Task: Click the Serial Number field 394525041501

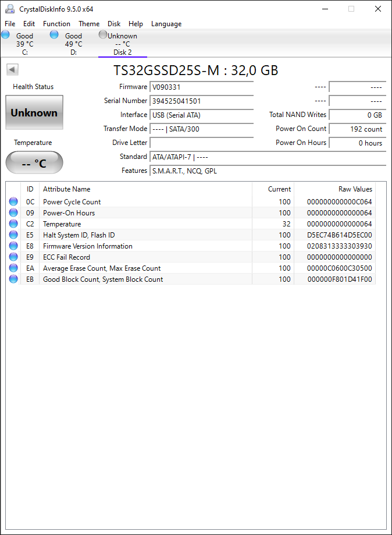Action: pyautogui.click(x=201, y=101)
